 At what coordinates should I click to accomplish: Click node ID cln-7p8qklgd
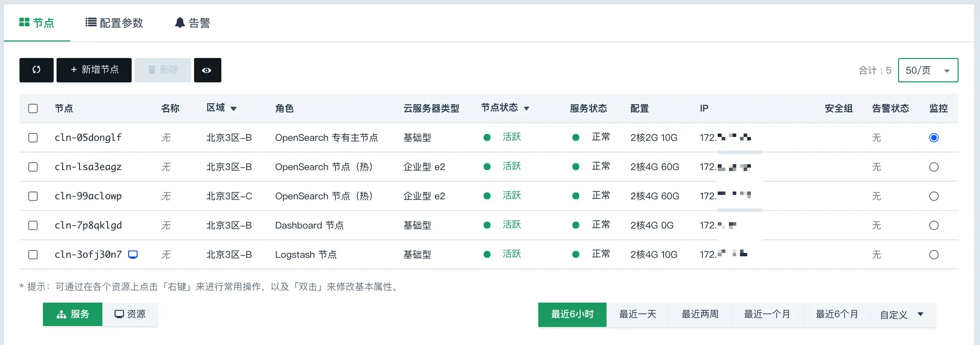(x=88, y=225)
